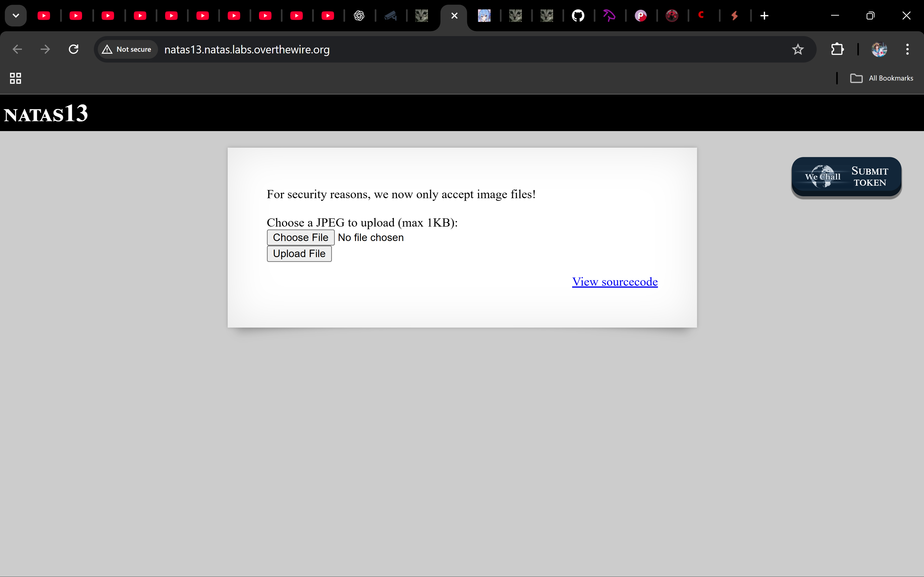This screenshot has width=924, height=577.
Task: Click the Choose File button
Action: pyautogui.click(x=300, y=237)
